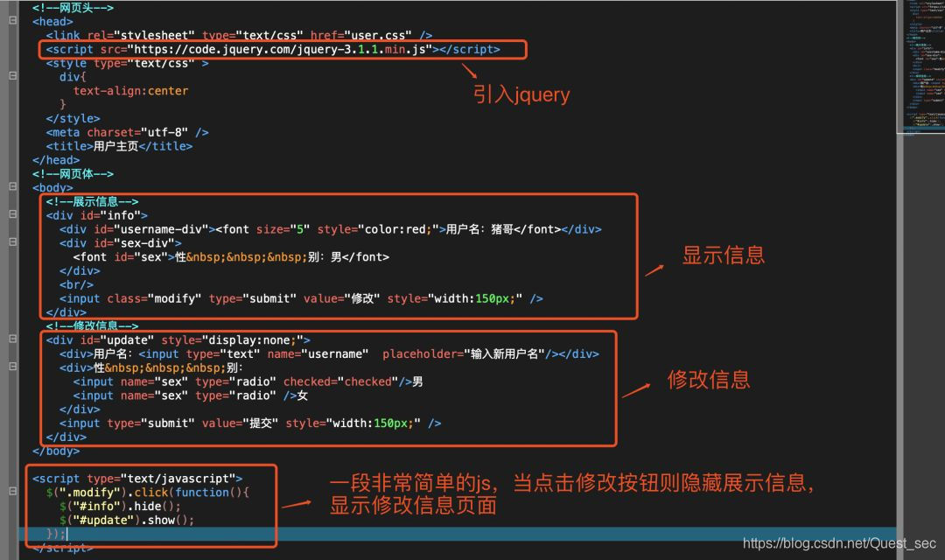Collapse the .modify click function fold marker

point(12,491)
